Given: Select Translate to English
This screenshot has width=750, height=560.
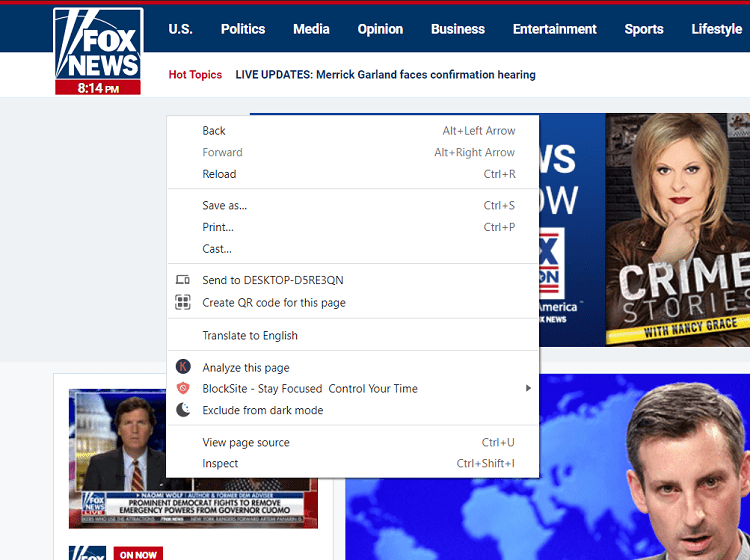Looking at the screenshot, I should click(x=353, y=335).
